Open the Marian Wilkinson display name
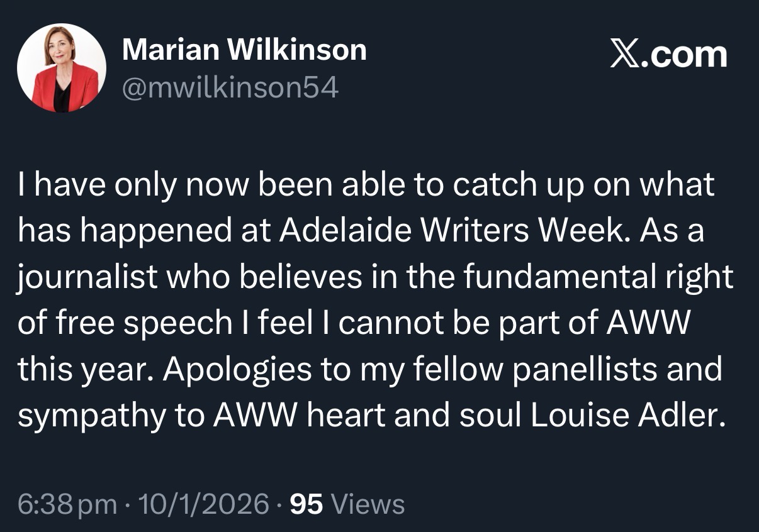 244,49
